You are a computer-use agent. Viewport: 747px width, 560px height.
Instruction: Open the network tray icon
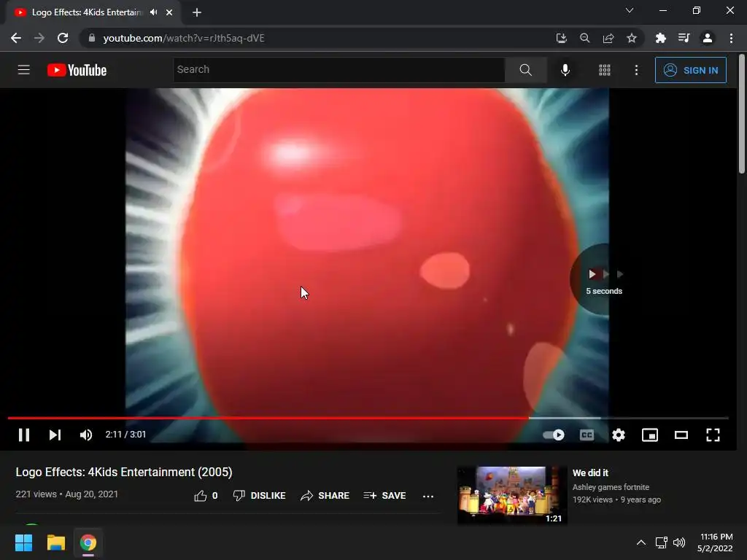pos(661,542)
